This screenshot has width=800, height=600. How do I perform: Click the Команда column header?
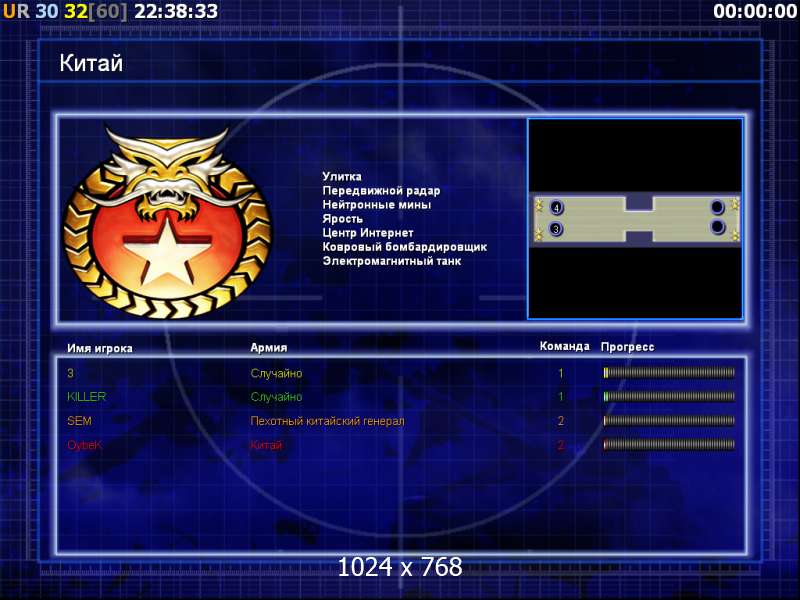click(x=564, y=346)
